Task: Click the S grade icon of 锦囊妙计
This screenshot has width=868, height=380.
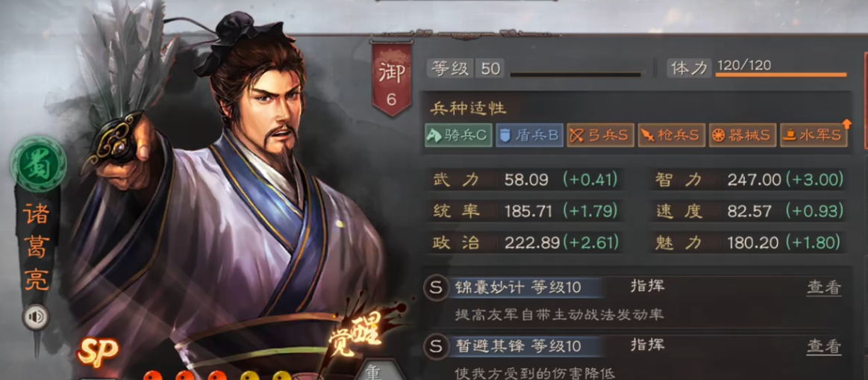Action: pyautogui.click(x=436, y=288)
